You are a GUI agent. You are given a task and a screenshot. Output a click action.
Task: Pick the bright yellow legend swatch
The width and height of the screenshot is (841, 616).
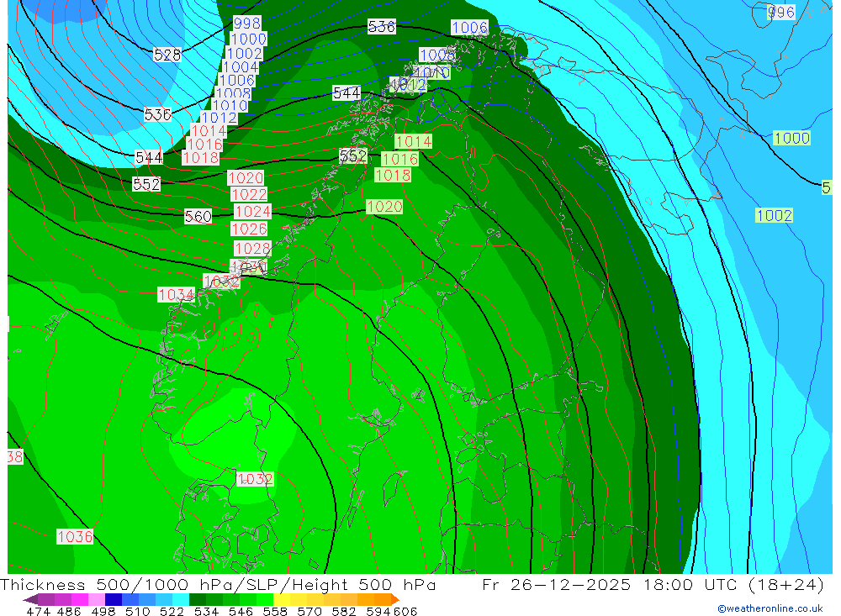tap(282, 599)
